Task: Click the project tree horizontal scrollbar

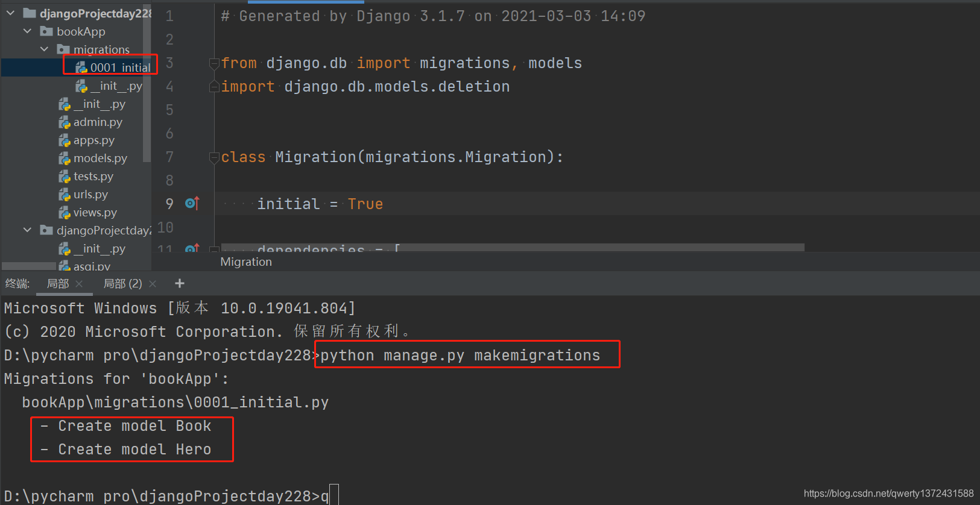Action: [x=29, y=266]
